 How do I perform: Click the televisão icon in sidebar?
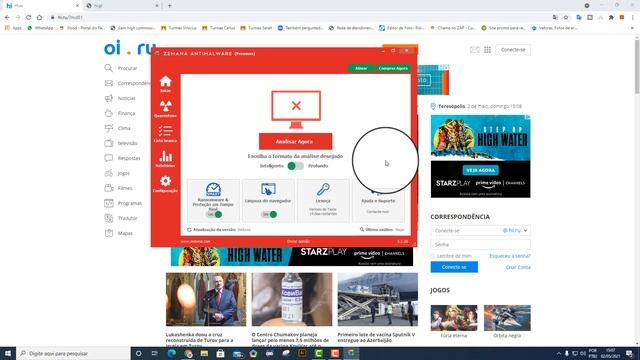pyautogui.click(x=109, y=143)
